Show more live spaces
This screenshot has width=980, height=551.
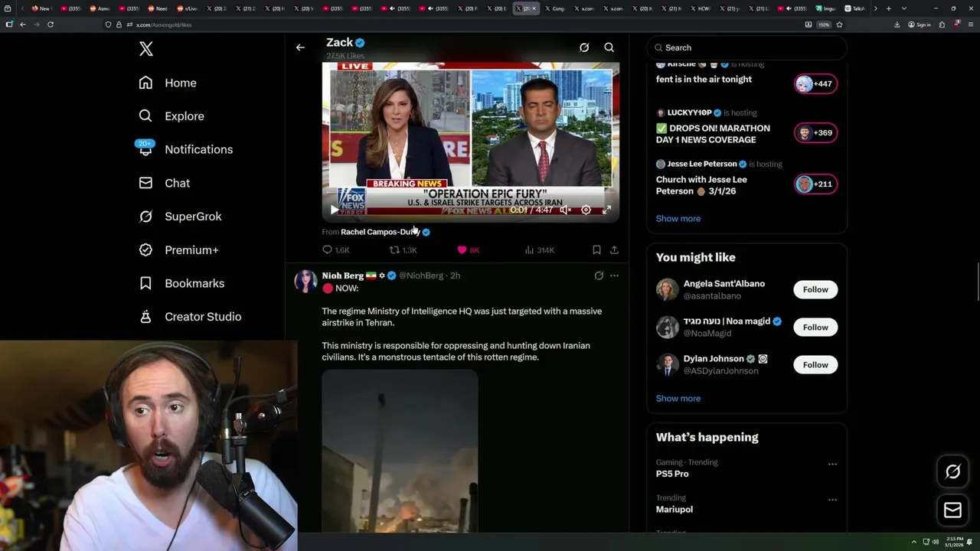[678, 219]
